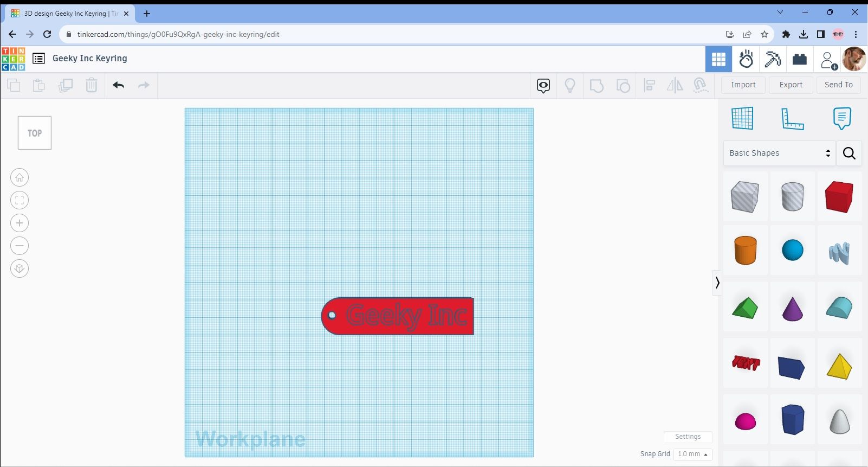Pick the green Roof shape
The height and width of the screenshot is (467, 868).
pyautogui.click(x=745, y=308)
